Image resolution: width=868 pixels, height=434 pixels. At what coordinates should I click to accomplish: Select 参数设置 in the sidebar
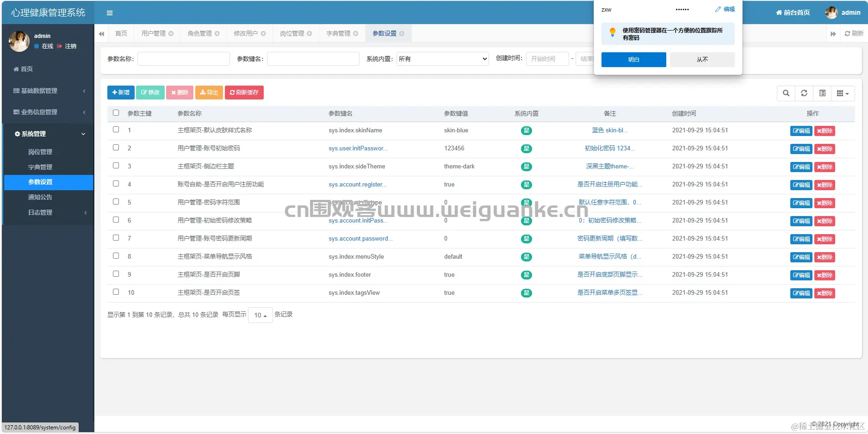tap(48, 182)
